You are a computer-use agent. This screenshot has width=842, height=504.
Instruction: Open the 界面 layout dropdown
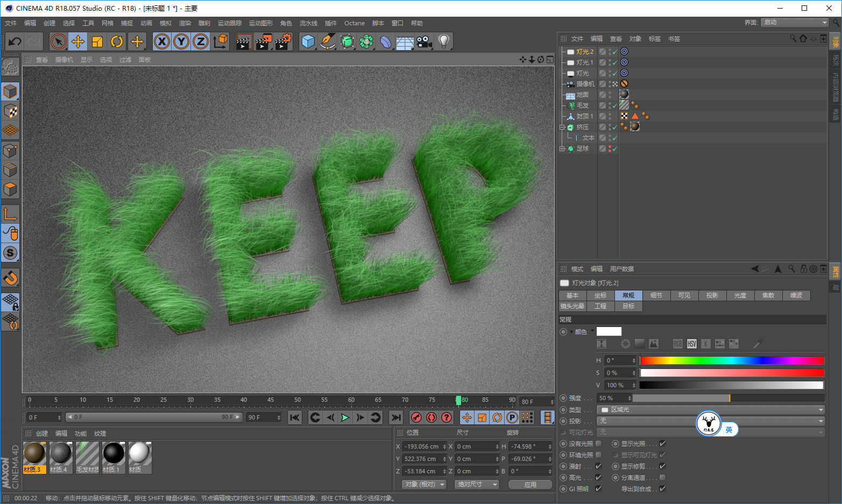(x=795, y=23)
